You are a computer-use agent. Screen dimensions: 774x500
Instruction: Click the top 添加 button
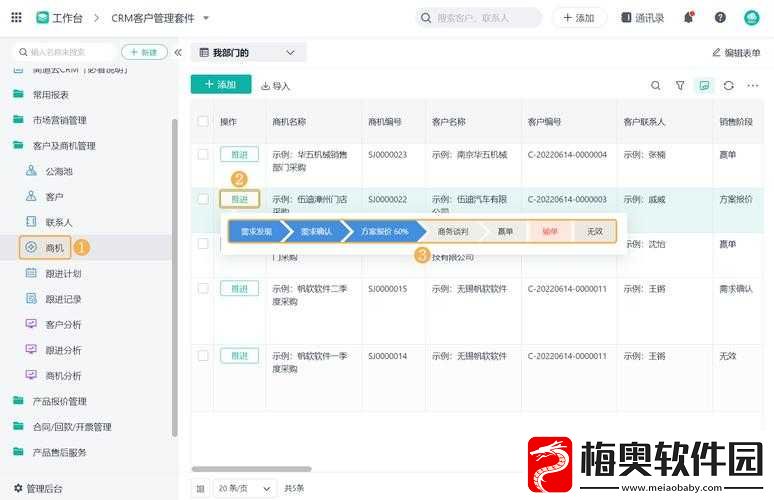tap(579, 18)
